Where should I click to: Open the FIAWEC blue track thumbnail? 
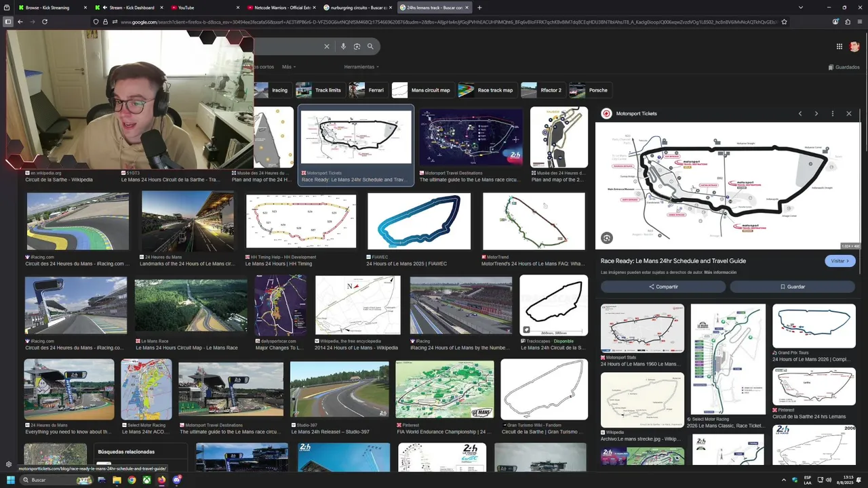[x=418, y=221]
